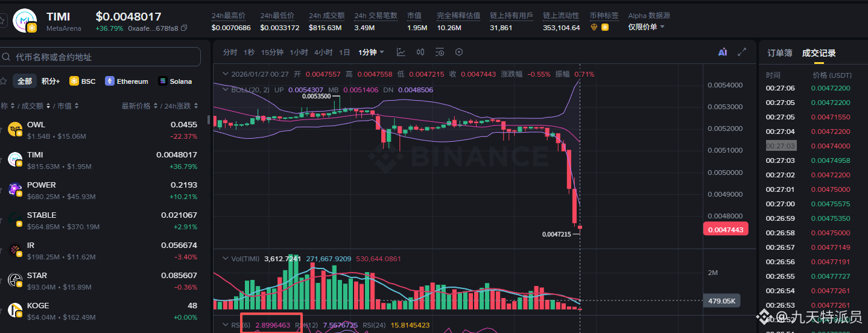Viewport: 868px width, 333px height.
Task: Copy the 0xaafe...678fa8 contract address
Action: coord(184,28)
